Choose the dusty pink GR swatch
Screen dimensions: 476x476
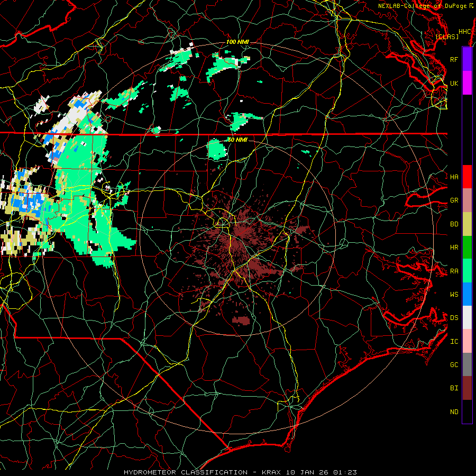pos(467,200)
